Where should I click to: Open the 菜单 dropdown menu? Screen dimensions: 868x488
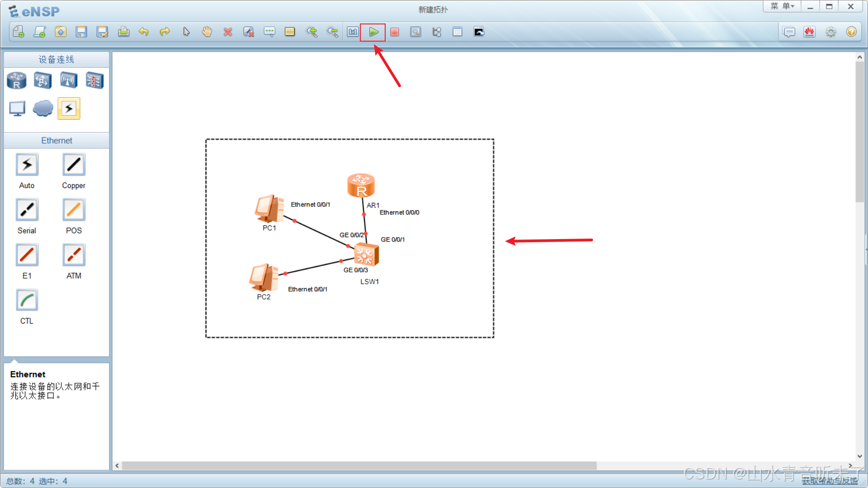tap(782, 6)
